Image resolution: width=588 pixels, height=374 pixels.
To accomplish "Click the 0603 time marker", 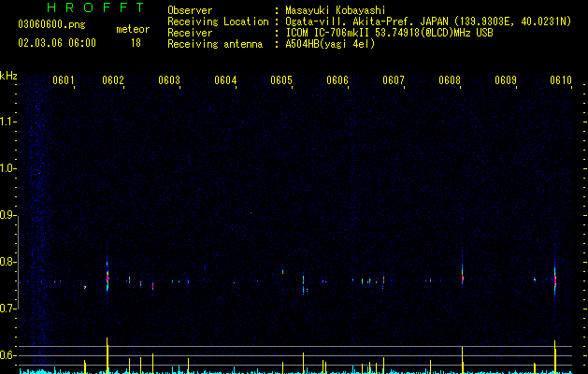I will 169,80.
